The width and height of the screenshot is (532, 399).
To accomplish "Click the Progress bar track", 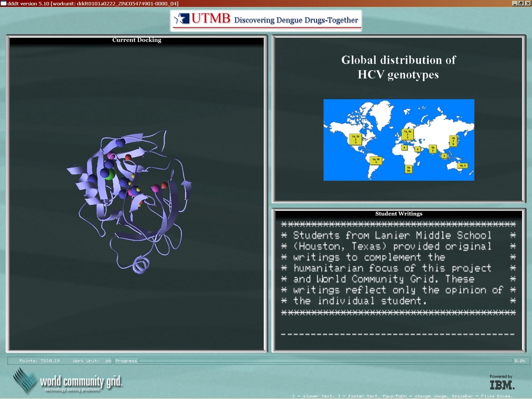I will [x=325, y=361].
